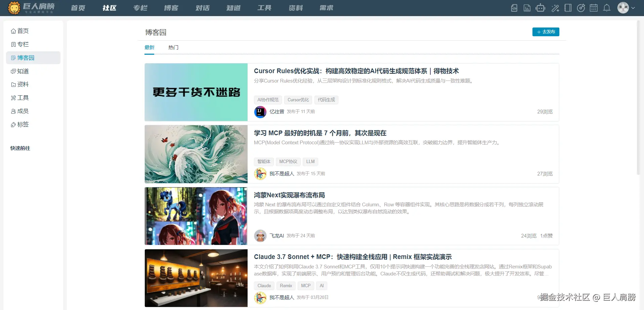This screenshot has height=310, width=644.
Task: Click the 更多干货不迷路 cover thumbnail
Action: [x=196, y=92]
